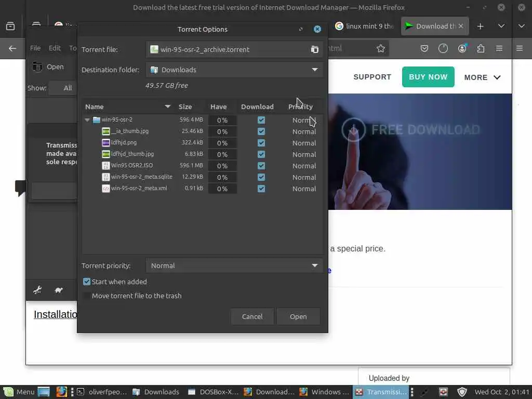Screen dimensions: 532x399
Task: Open Firefox view icon at top left
Action: click(10, 26)
